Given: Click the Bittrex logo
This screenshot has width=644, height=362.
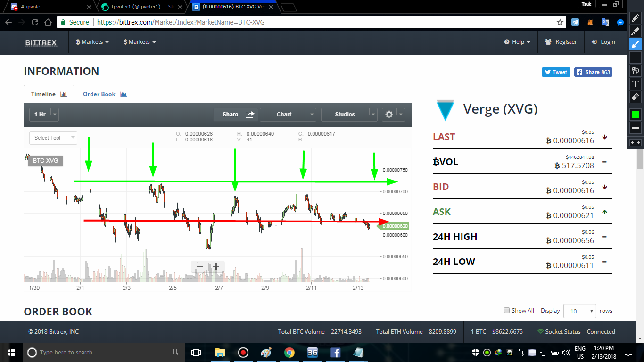Looking at the screenshot, I should (41, 42).
